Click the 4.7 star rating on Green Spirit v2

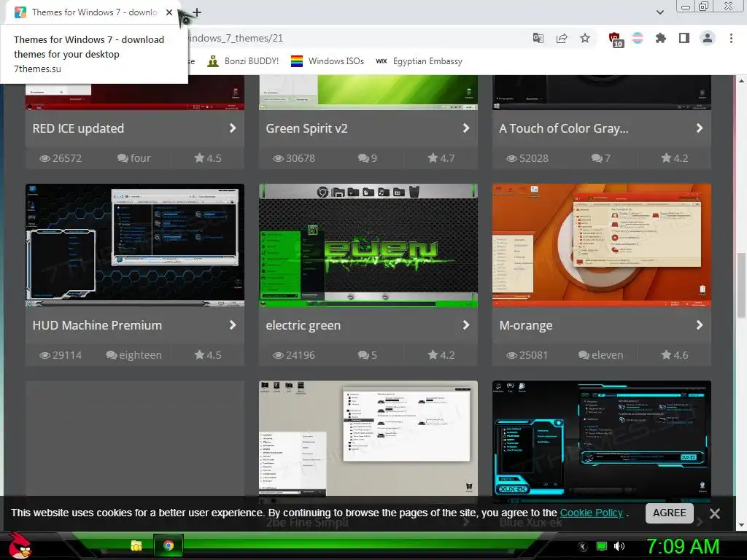tap(441, 158)
